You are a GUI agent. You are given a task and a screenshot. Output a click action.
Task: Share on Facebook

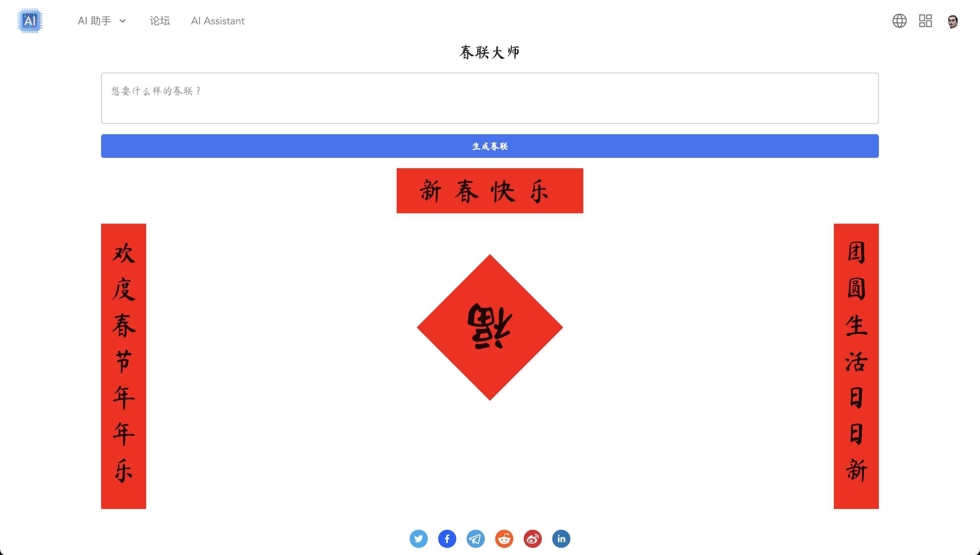(x=447, y=538)
